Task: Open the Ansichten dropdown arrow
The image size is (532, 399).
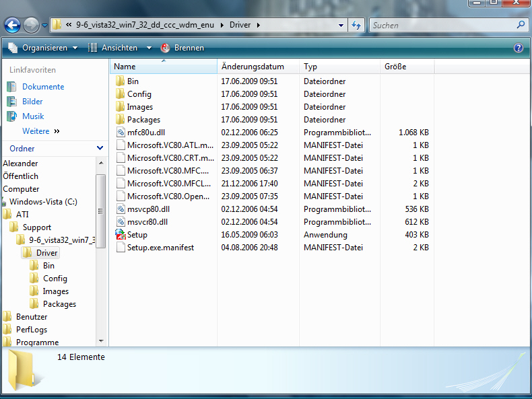Action: pyautogui.click(x=149, y=48)
